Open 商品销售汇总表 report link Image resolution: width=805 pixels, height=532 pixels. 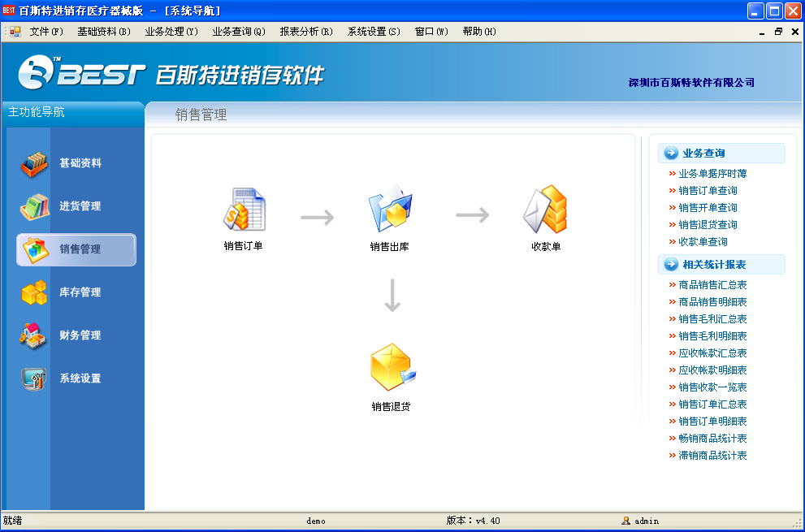(x=712, y=285)
